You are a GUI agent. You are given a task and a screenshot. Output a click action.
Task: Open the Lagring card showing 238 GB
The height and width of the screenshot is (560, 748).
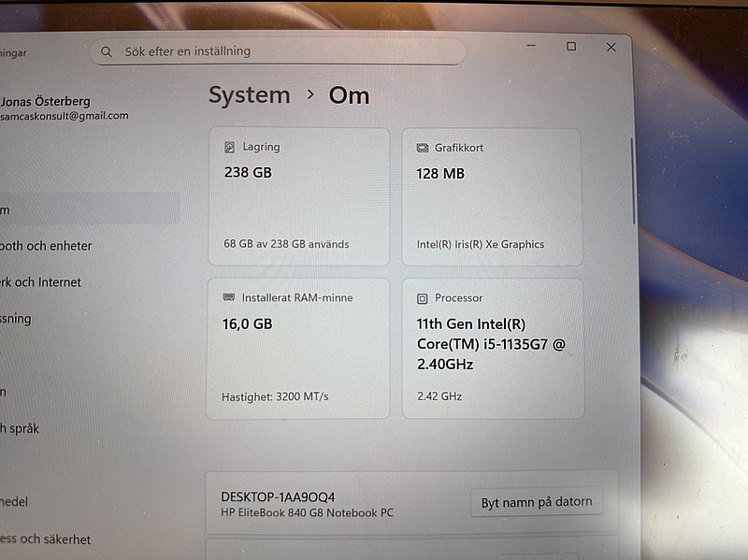click(299, 196)
